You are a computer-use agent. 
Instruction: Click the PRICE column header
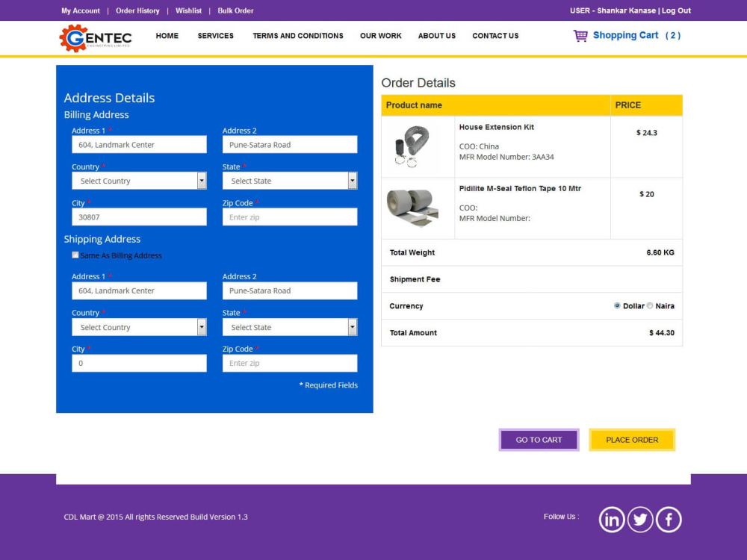coord(628,105)
